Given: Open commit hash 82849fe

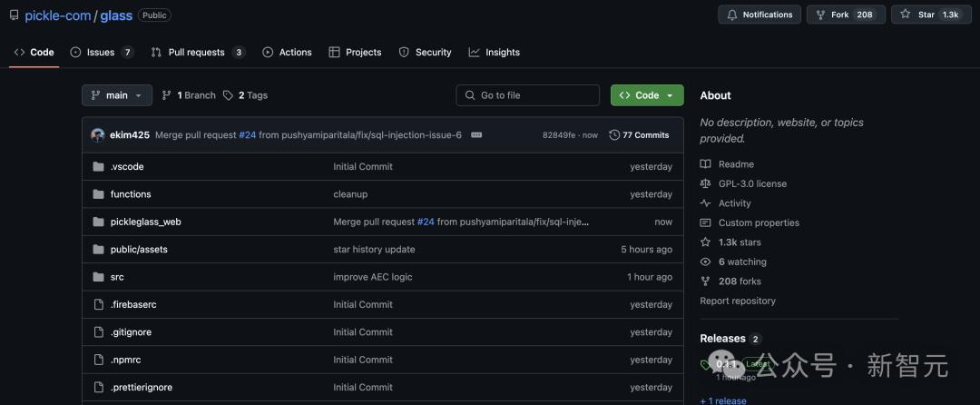Looking at the screenshot, I should point(559,135).
